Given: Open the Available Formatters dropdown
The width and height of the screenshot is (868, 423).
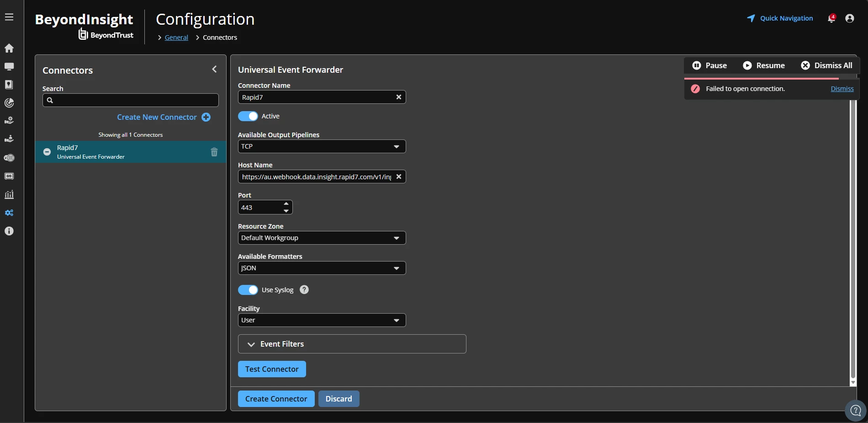Looking at the screenshot, I should coord(322,268).
